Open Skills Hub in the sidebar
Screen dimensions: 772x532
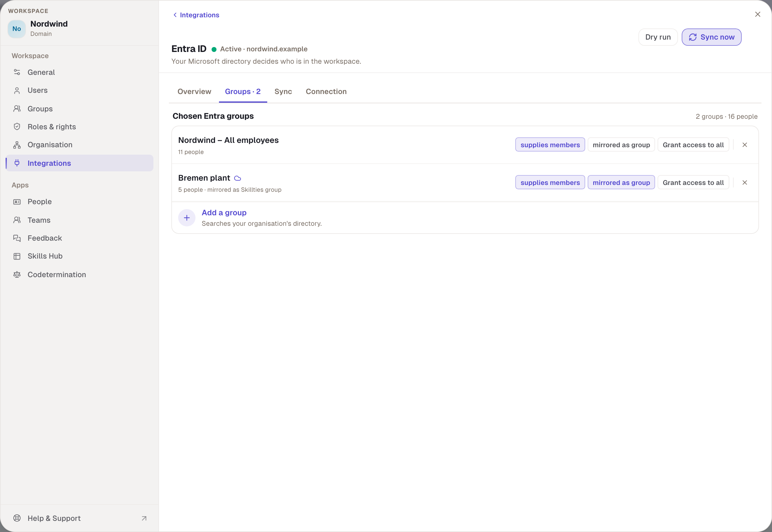79,256
